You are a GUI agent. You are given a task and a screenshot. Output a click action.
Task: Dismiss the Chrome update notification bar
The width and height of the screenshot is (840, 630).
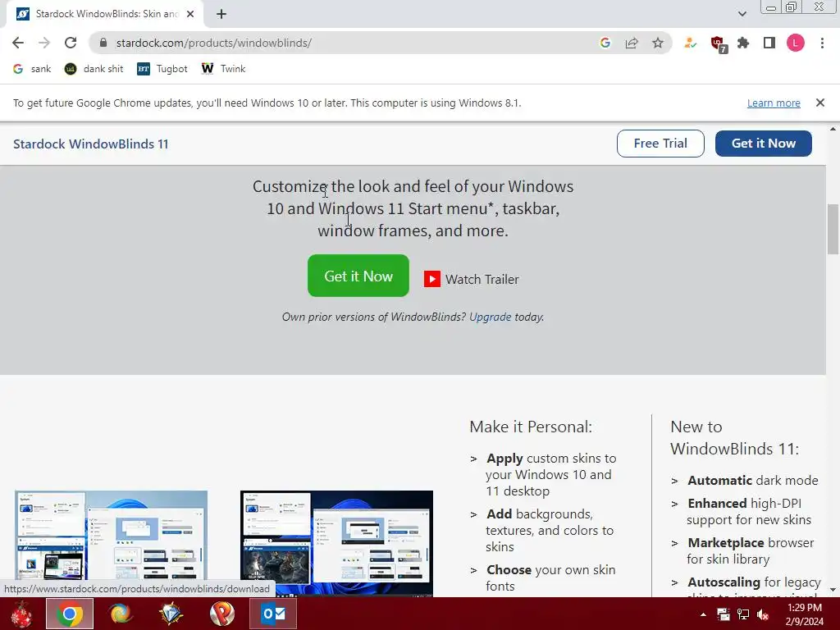click(820, 103)
